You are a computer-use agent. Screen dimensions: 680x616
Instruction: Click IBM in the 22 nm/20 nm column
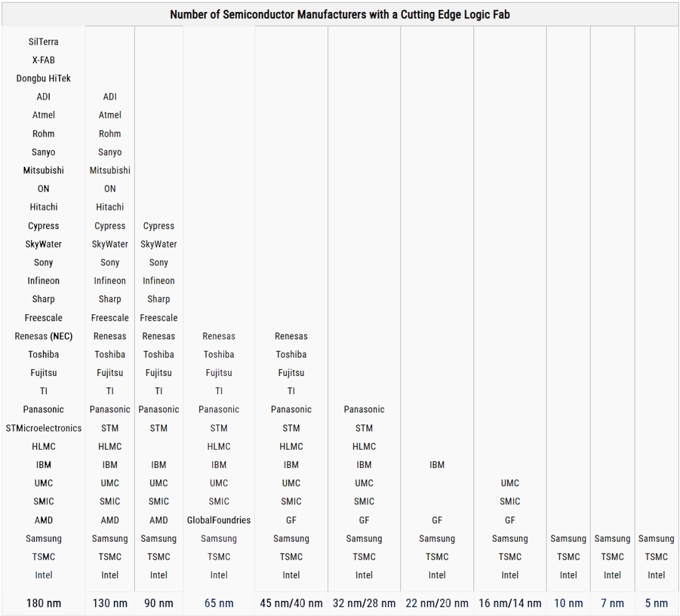[x=437, y=465]
